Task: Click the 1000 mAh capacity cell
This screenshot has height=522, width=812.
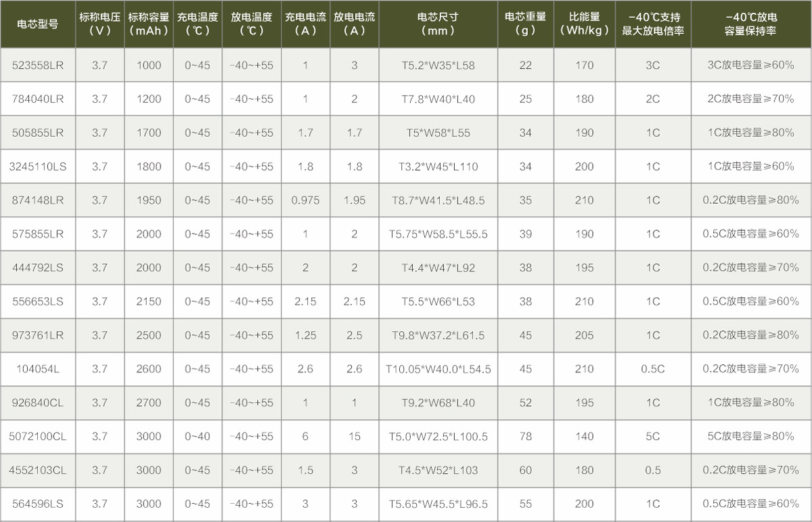Action: (x=149, y=66)
